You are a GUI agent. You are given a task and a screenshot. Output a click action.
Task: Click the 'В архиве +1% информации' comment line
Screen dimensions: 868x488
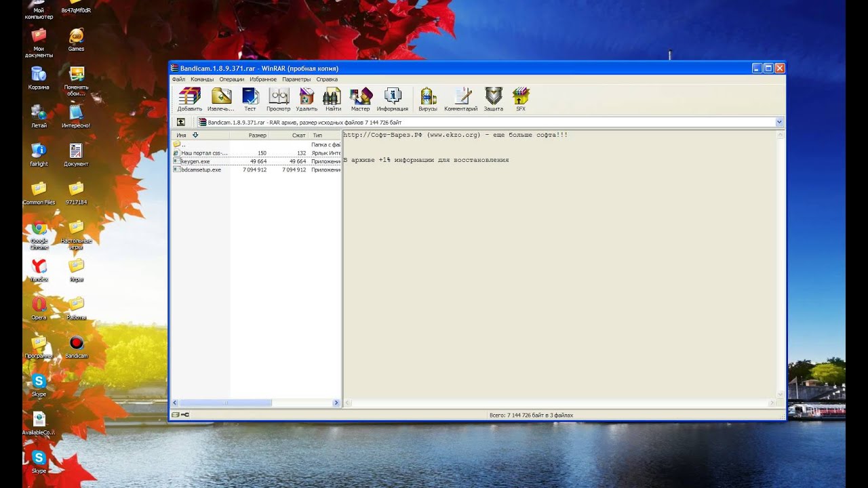[426, 160]
